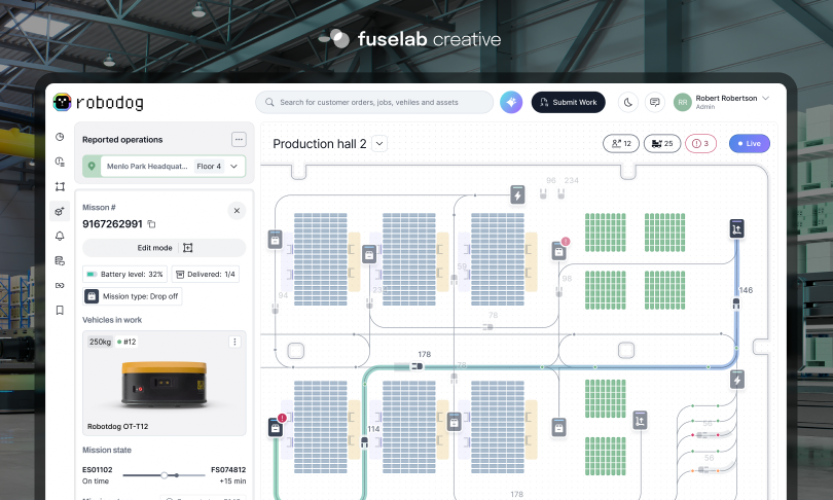Image resolution: width=833 pixels, height=500 pixels.
Task: Click the search field for orders and jobs
Action: tap(375, 102)
